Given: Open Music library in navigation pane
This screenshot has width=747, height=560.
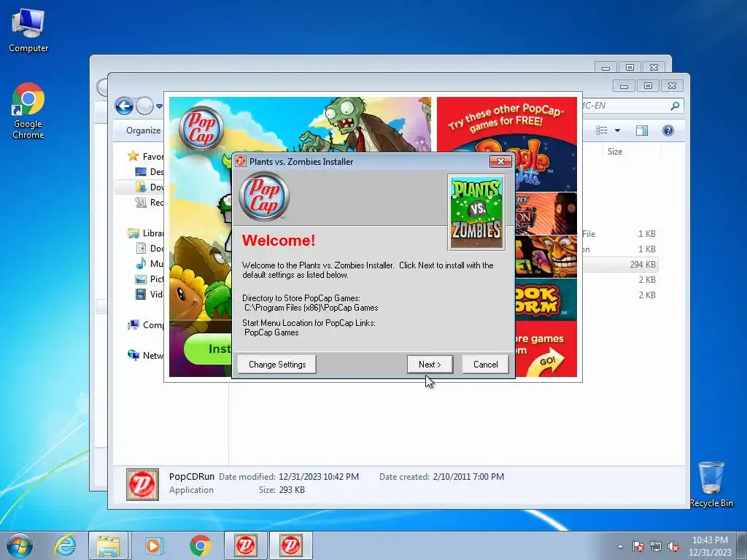Looking at the screenshot, I should click(x=150, y=263).
